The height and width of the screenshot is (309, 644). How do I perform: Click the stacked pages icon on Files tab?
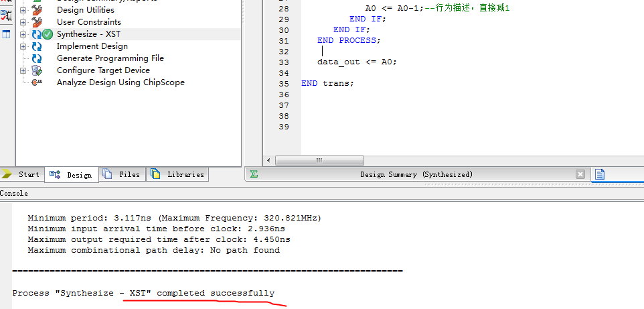tap(107, 174)
